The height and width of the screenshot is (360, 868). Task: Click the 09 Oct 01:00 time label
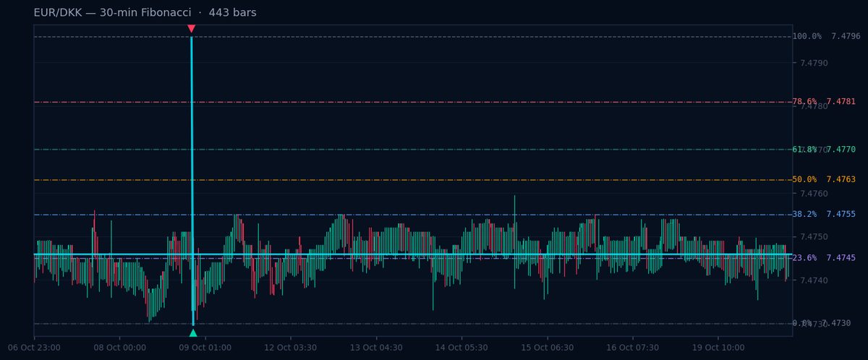tap(205, 348)
